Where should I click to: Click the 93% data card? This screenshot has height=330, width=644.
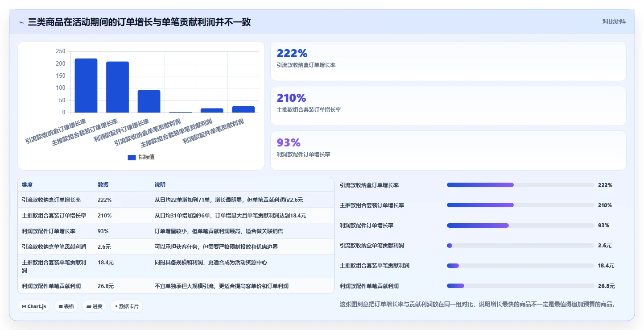pos(448,150)
